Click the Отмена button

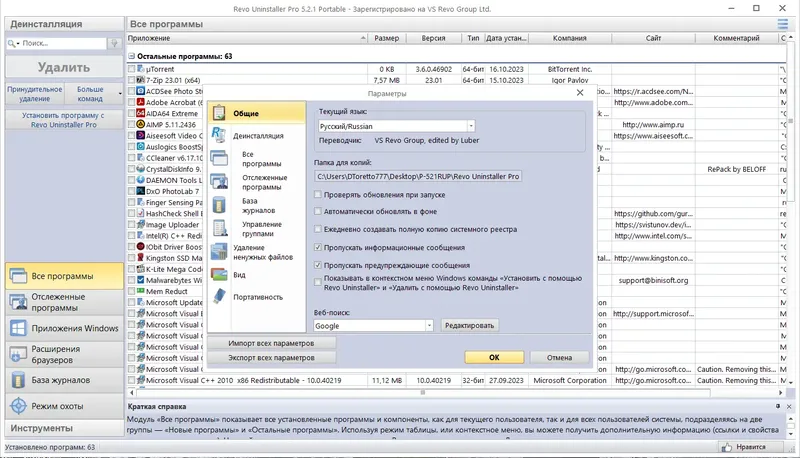(559, 358)
